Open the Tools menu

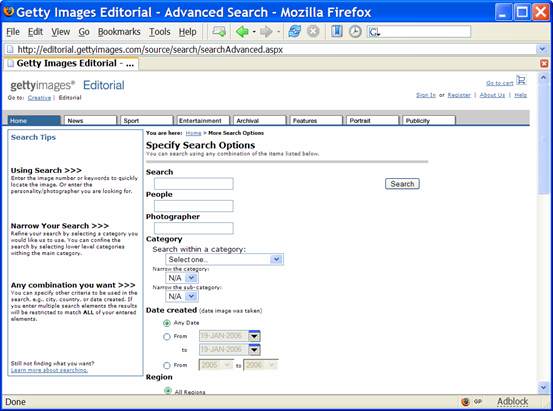click(160, 32)
